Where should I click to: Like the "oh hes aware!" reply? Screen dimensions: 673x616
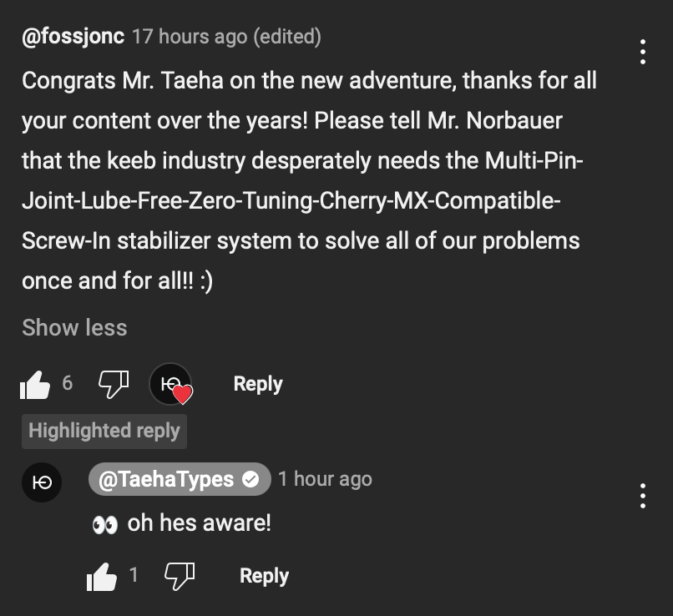[102, 576]
